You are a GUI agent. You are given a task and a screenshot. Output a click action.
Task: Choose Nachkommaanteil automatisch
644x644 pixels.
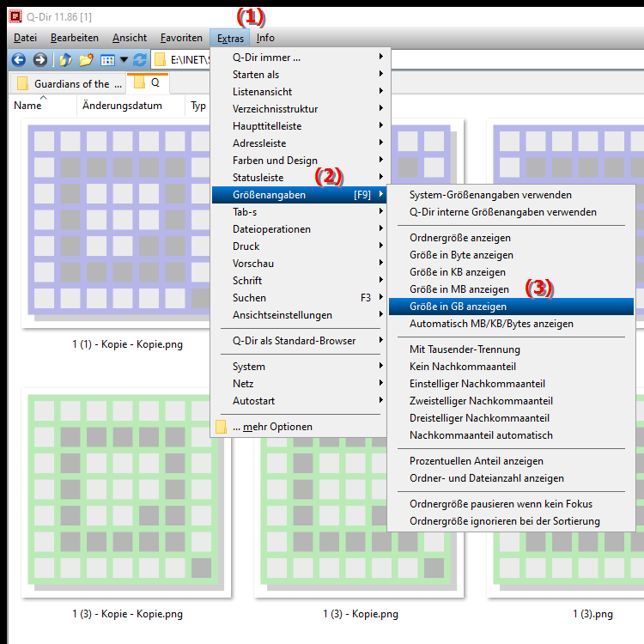[x=511, y=435]
